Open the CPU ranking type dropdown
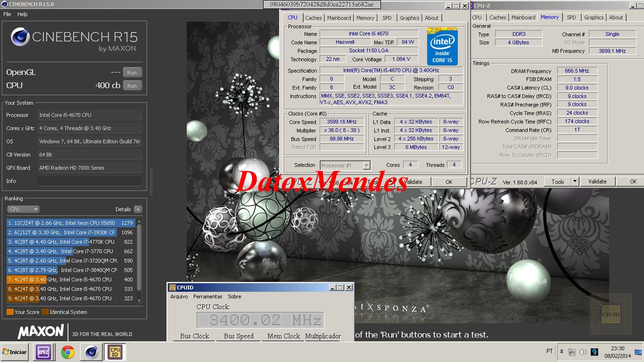Image resolution: width=644 pixels, height=362 pixels. coord(23,209)
